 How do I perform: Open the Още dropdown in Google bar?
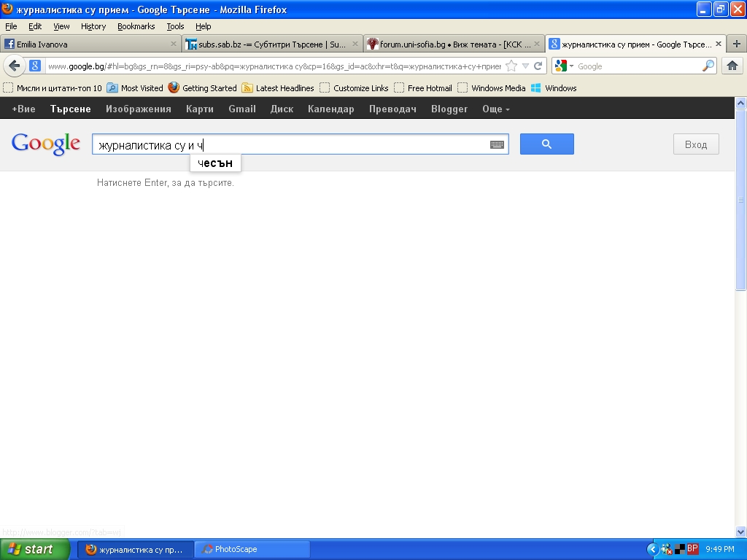(496, 109)
